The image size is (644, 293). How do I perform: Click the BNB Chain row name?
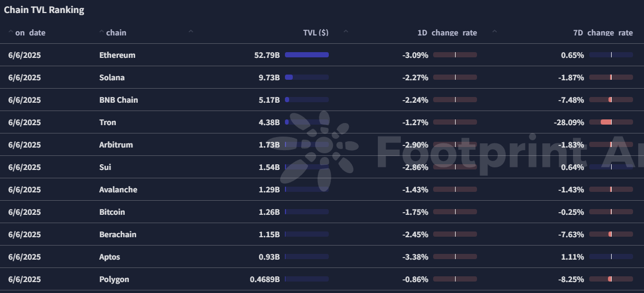tap(118, 100)
